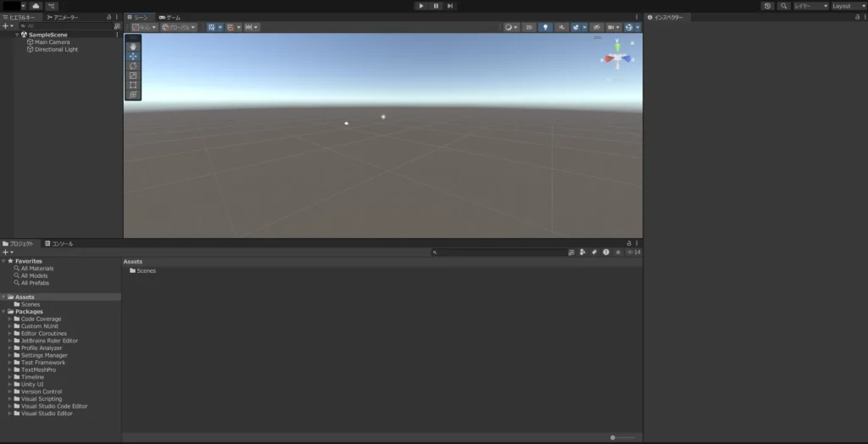The height and width of the screenshot is (444, 868).
Task: Toggle Hierarchy panel lock icon
Action: (109, 17)
